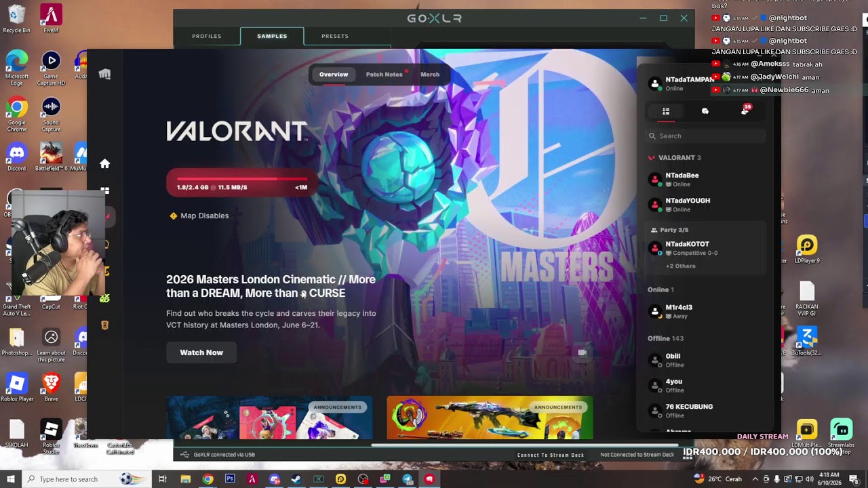Select offline friend 76 KECUBUNG
Image resolution: width=868 pixels, height=488 pixels.
(x=705, y=411)
